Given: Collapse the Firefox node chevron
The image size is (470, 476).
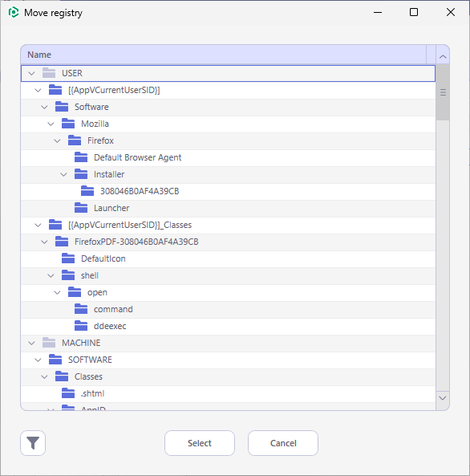Looking at the screenshot, I should [x=57, y=140].
